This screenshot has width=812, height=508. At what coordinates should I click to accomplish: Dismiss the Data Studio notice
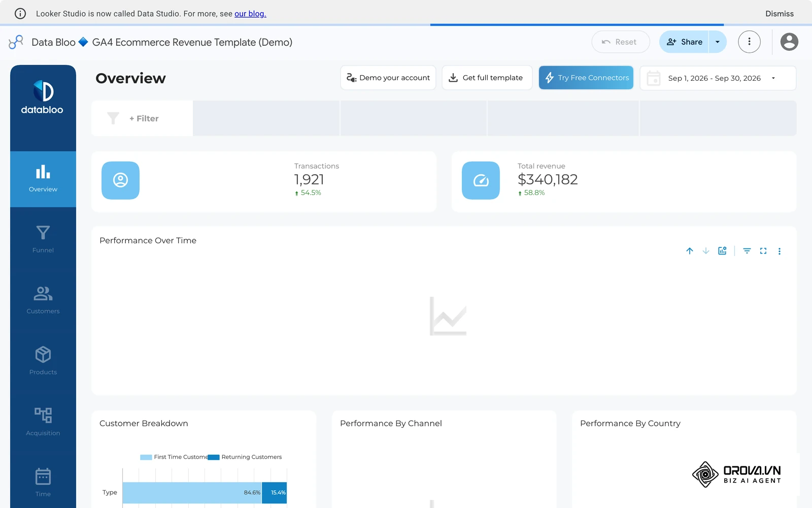pos(780,14)
